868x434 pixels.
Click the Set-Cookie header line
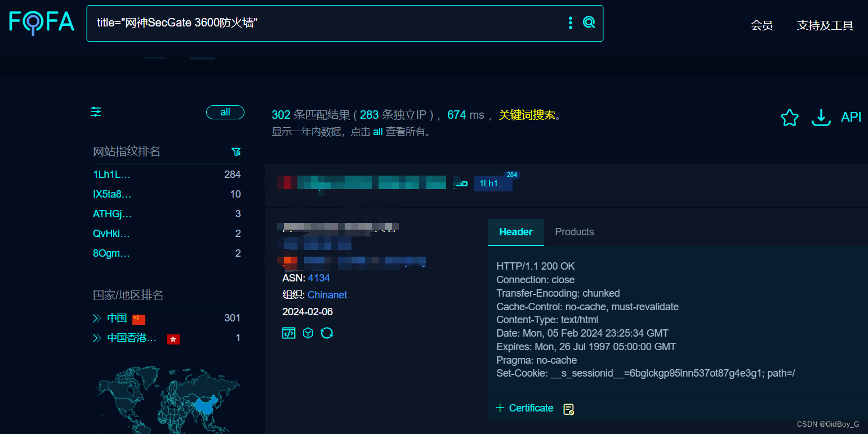pos(646,374)
